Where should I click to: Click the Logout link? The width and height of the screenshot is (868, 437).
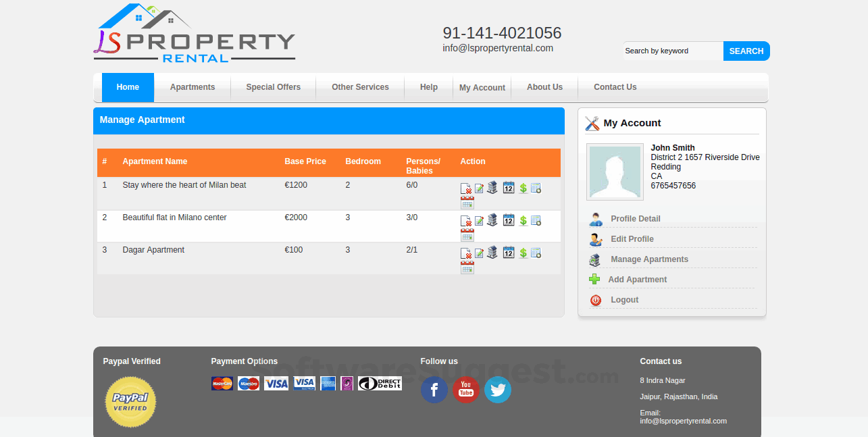pos(625,300)
